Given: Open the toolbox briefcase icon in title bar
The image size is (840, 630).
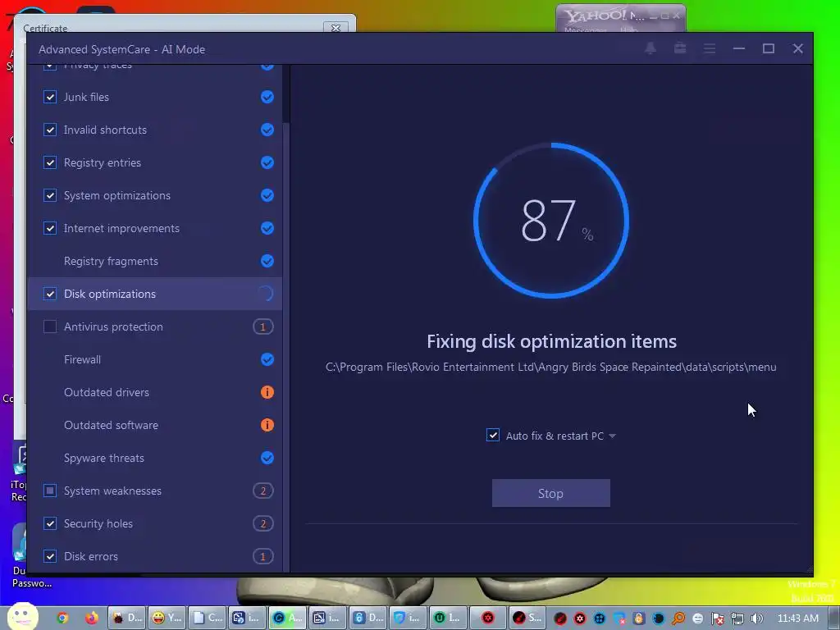Looking at the screenshot, I should click(680, 48).
